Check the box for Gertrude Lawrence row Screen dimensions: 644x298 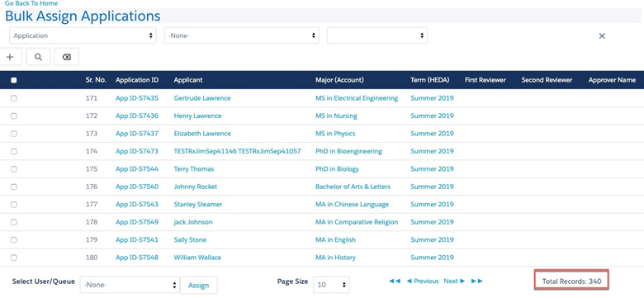click(x=14, y=98)
